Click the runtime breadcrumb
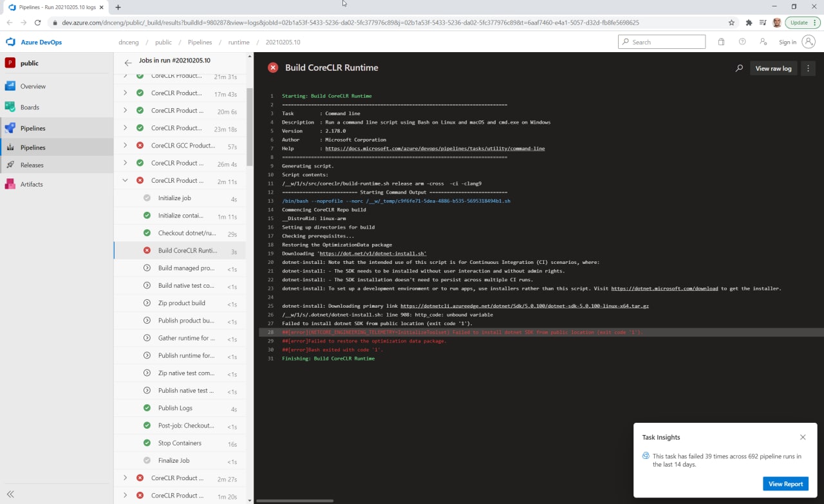 [239, 42]
